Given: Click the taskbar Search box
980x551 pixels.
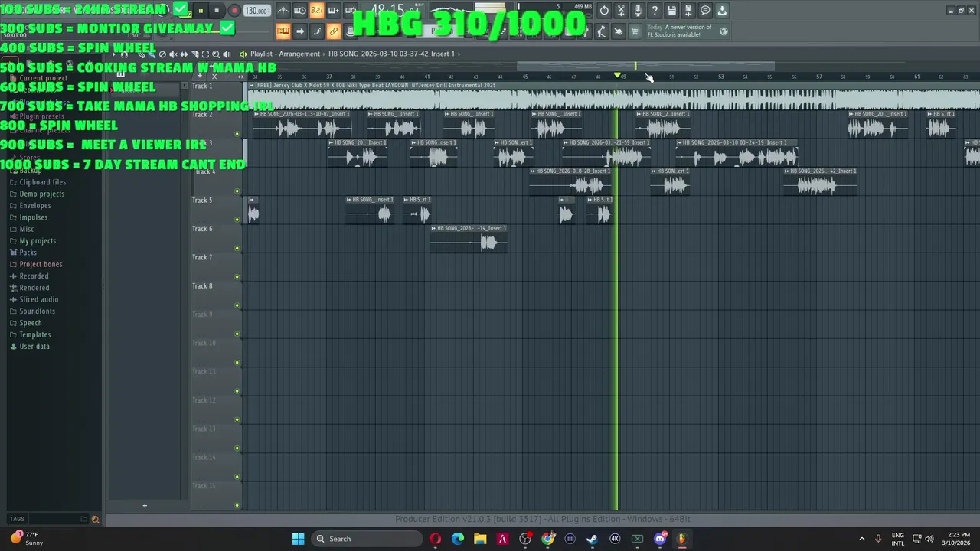Looking at the screenshot, I should pos(368,539).
